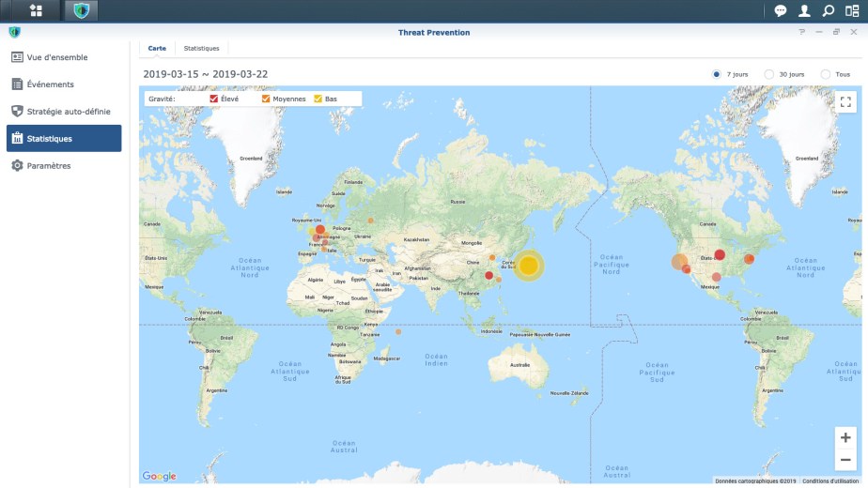Viewport: 868px width, 488px height.
Task: Click the Threat Prevention taskbar shield icon
Action: [x=81, y=11]
